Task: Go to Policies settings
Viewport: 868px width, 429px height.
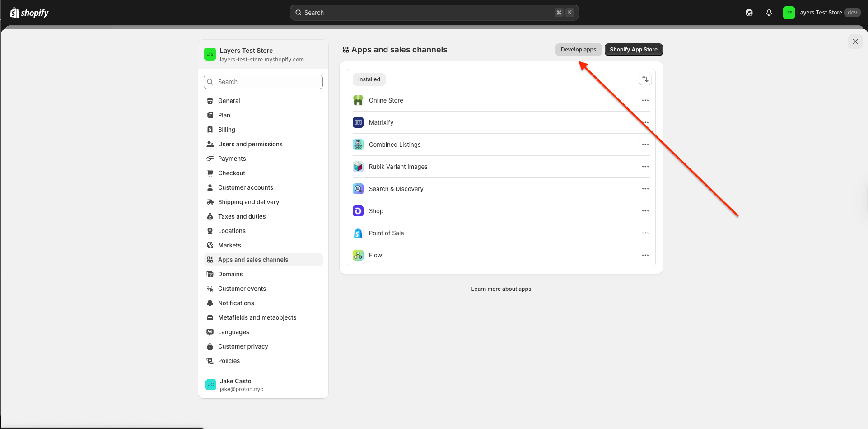Action: [x=263, y=361]
